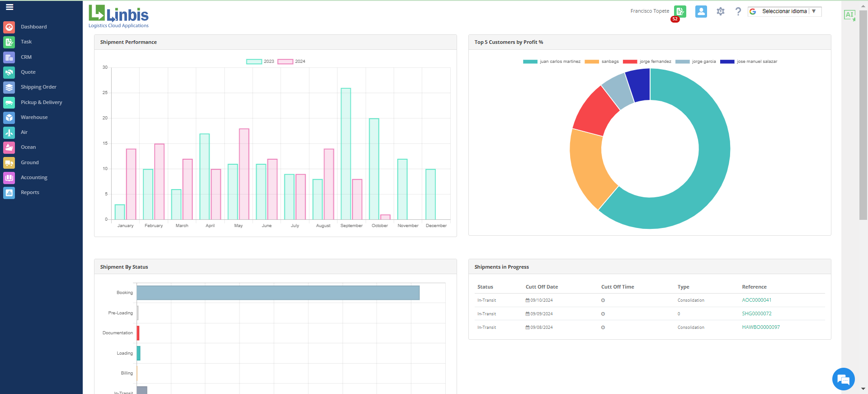Open the live chat bubble
This screenshot has width=868, height=394.
pos(844,379)
